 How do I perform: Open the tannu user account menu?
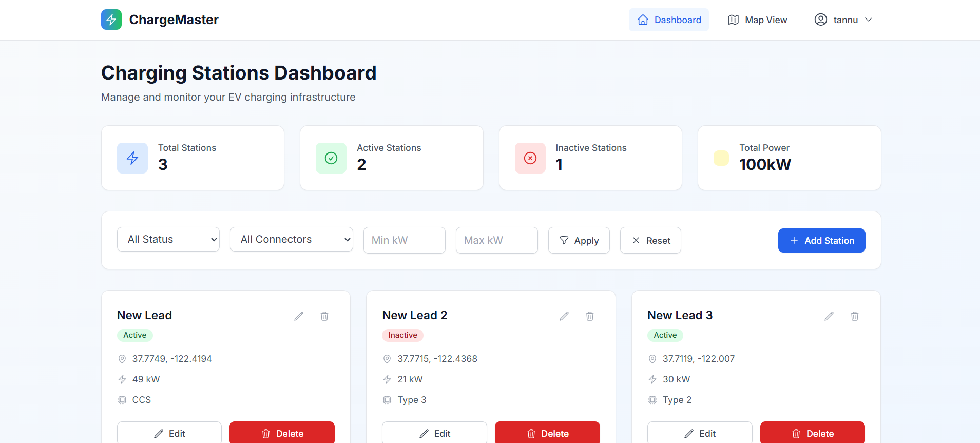[x=843, y=20]
